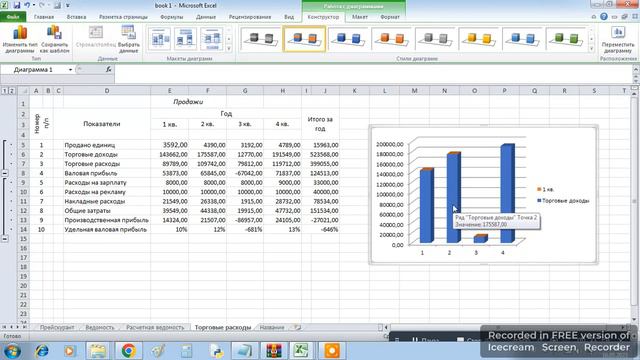Collapse outline group at row 8
The width and height of the screenshot is (640, 360).
tap(4, 173)
